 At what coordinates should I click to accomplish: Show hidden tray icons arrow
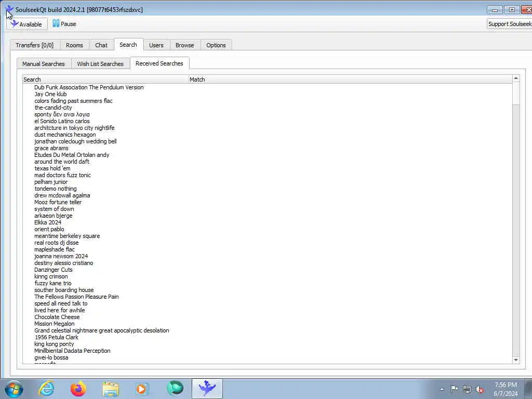tap(442, 389)
